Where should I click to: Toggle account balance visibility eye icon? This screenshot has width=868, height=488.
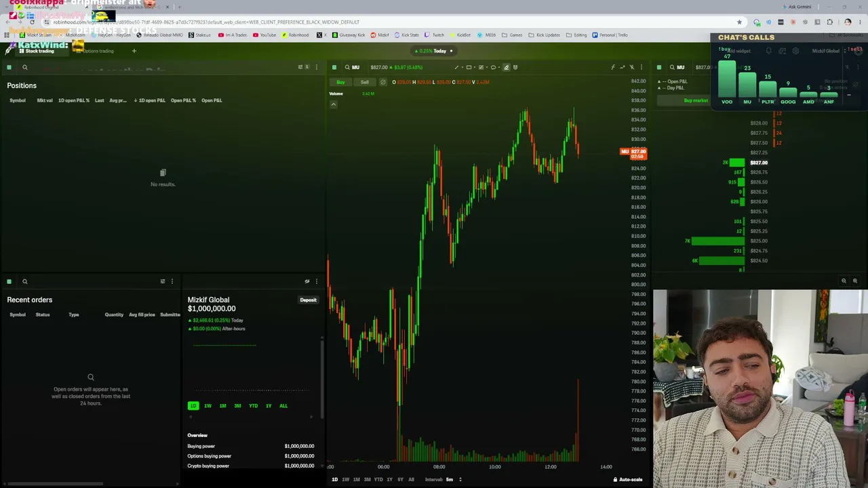coord(307,281)
